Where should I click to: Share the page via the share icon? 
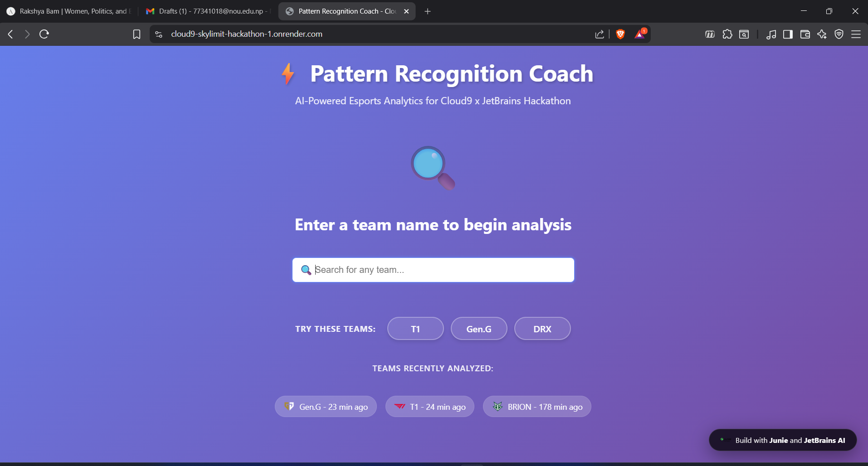coord(599,34)
